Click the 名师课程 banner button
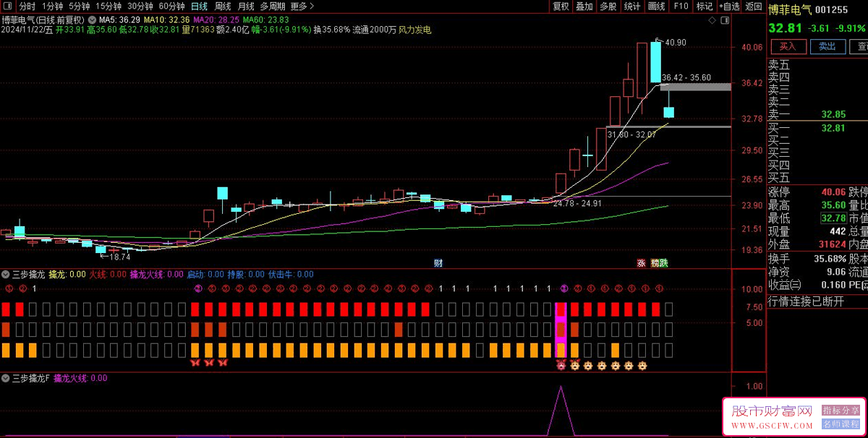This screenshot has width=868, height=438. (839, 423)
